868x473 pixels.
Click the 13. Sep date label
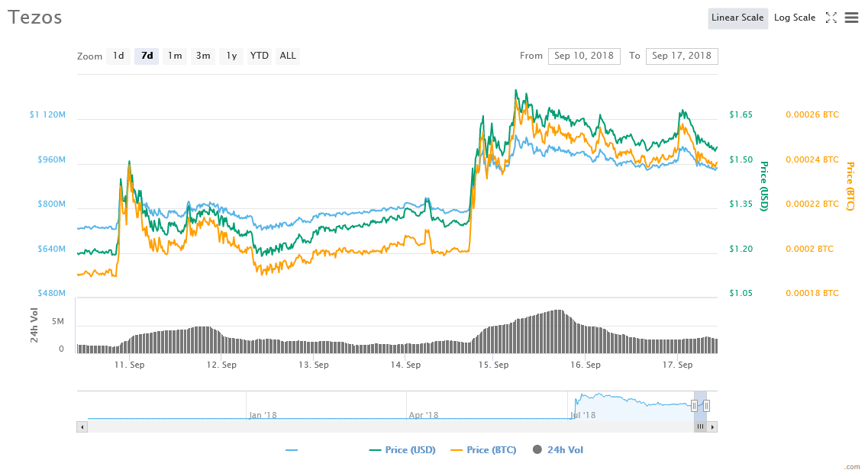click(313, 365)
